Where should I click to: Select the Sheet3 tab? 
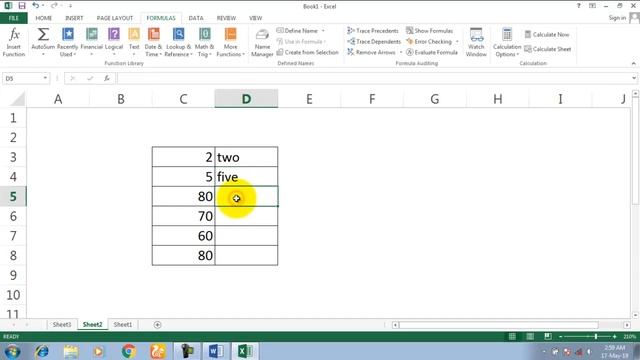(x=62, y=324)
